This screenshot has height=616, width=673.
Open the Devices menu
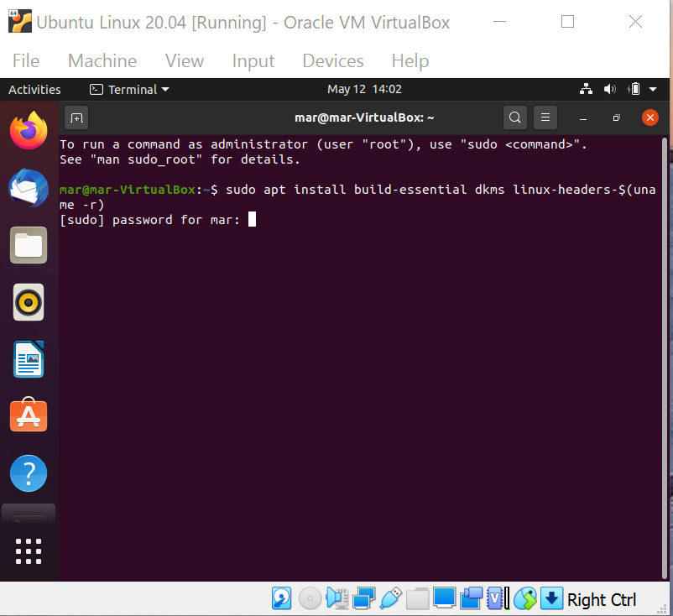click(332, 60)
